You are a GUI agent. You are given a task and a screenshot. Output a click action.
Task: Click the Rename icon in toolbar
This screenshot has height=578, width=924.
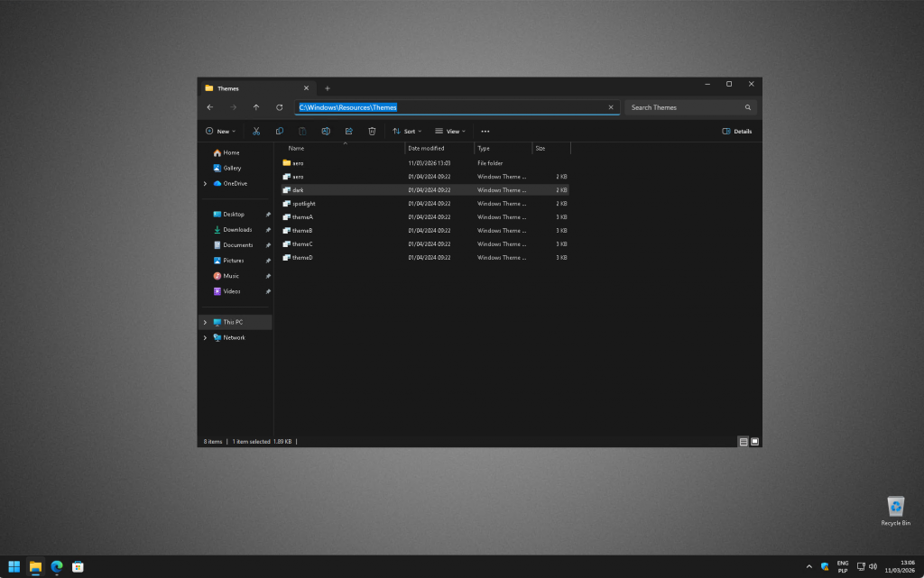326,131
